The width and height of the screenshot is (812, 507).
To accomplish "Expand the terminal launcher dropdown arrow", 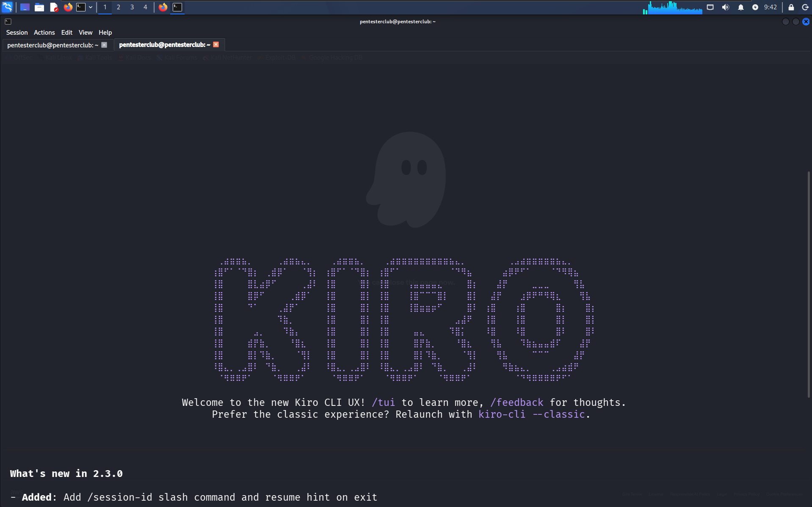I will [91, 7].
